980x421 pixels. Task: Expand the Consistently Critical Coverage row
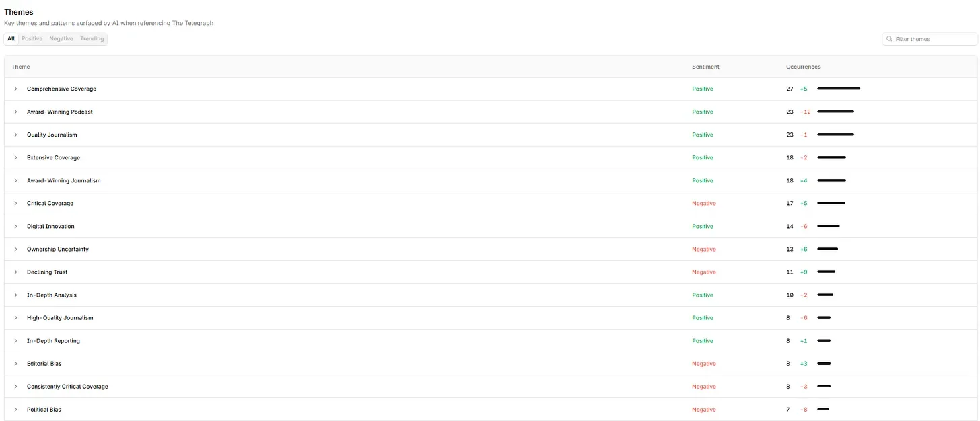pos(16,386)
